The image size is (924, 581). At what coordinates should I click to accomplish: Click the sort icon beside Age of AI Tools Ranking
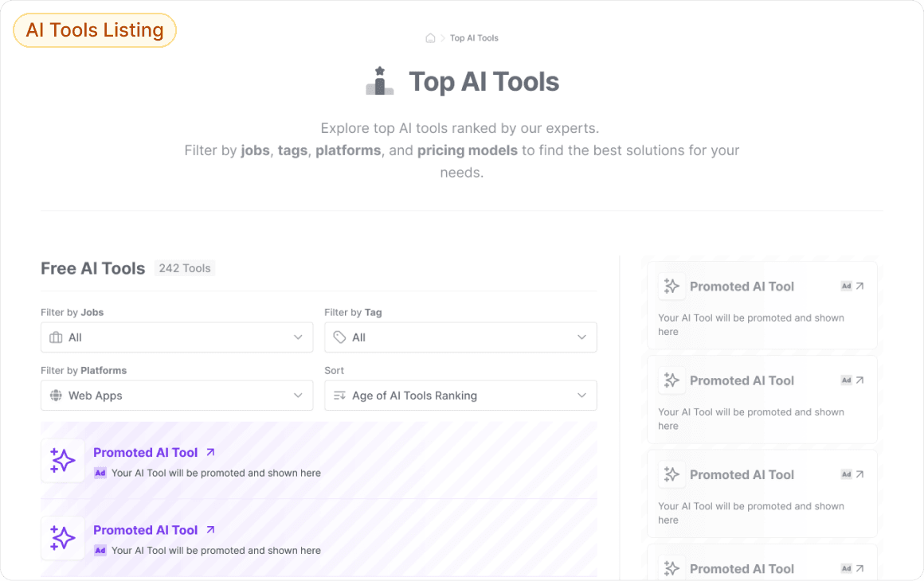(x=340, y=395)
